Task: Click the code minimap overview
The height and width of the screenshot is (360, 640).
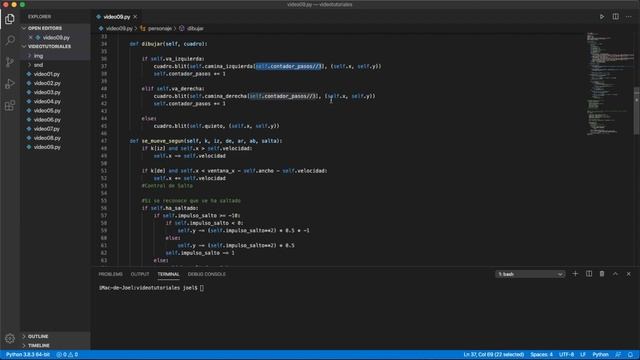Action: click(x=610, y=84)
